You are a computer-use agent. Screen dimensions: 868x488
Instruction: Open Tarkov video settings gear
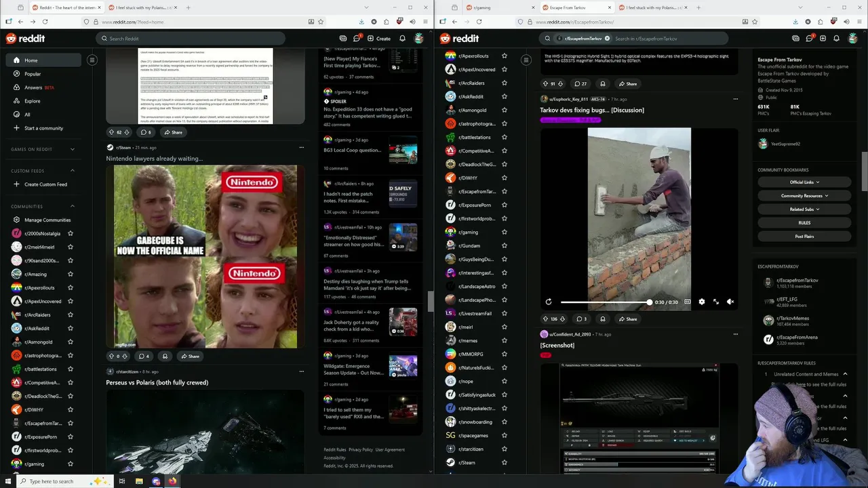tap(701, 302)
